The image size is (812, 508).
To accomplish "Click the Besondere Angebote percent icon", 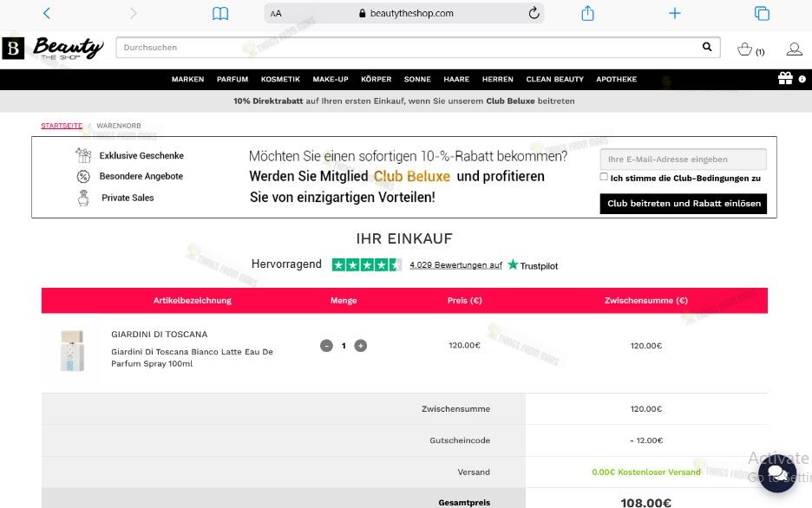I will [83, 176].
